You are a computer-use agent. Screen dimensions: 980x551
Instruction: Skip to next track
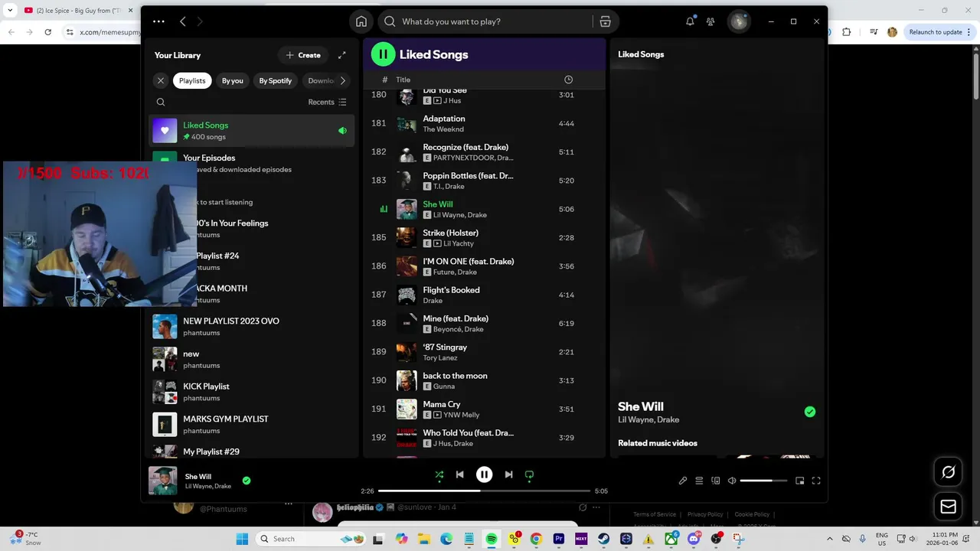[508, 474]
